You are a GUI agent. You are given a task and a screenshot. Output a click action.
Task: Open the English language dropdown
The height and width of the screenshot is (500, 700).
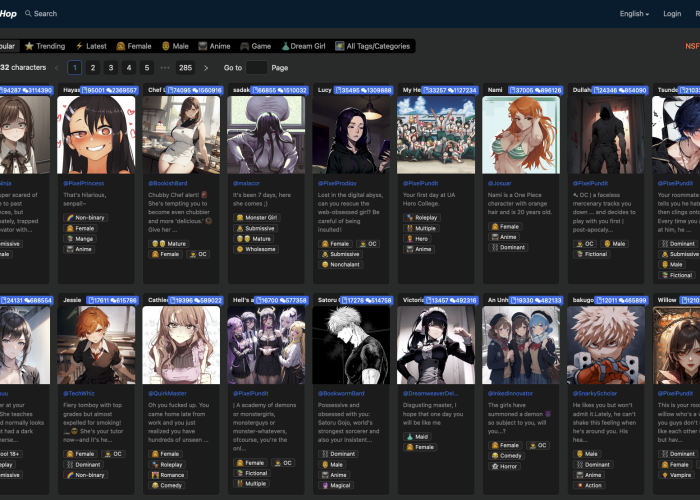coord(634,14)
